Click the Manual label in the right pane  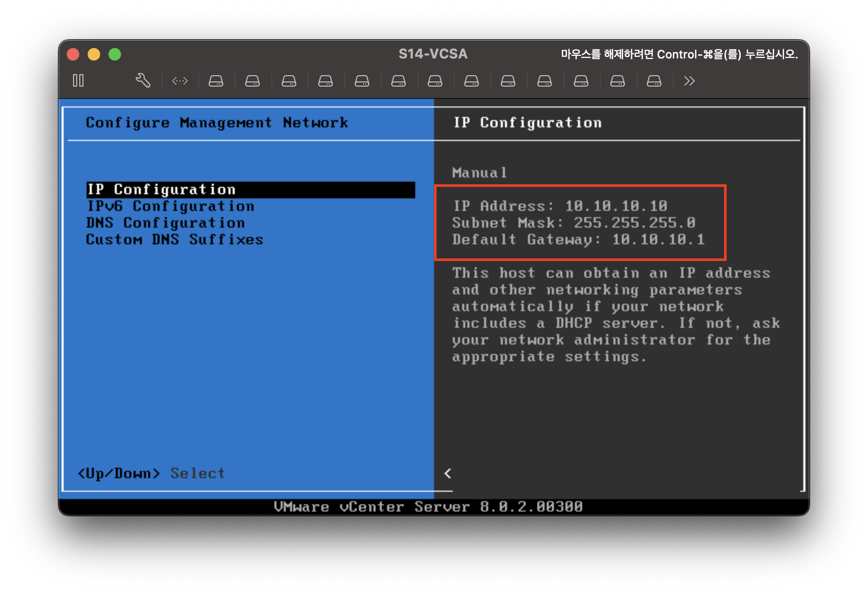point(479,173)
